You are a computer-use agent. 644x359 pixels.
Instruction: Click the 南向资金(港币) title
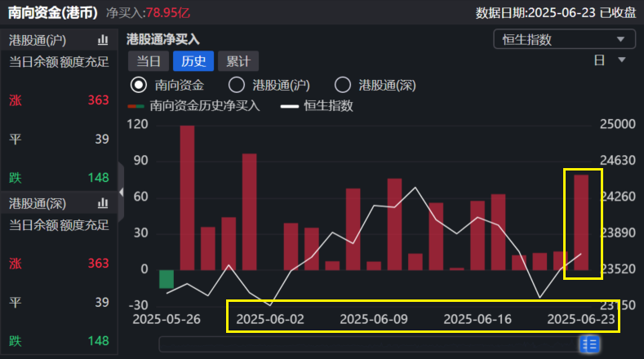click(x=53, y=12)
